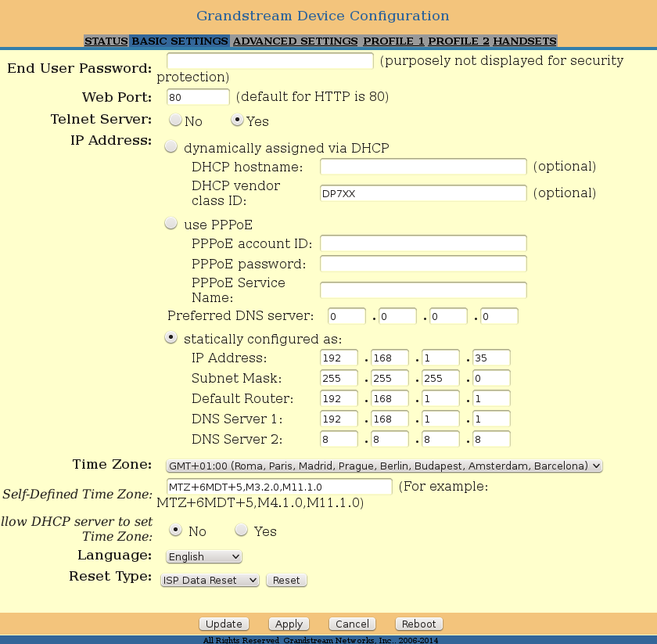Click the DHCP vendor class ID field

click(423, 193)
